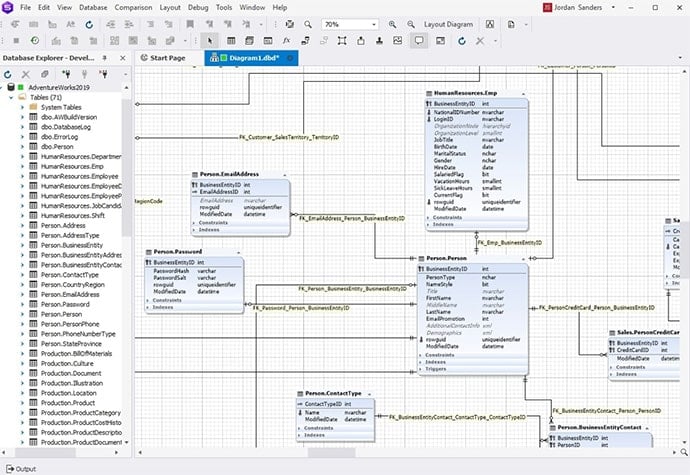Select HumanResources.Shift in the tree
The image size is (690, 475).
point(73,216)
